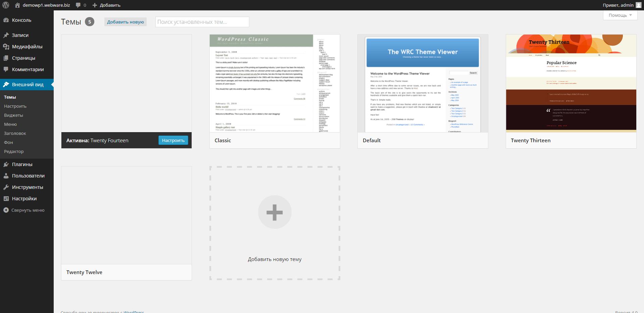Focus the installed themes search field
The image size is (644, 313).
pyautogui.click(x=202, y=22)
